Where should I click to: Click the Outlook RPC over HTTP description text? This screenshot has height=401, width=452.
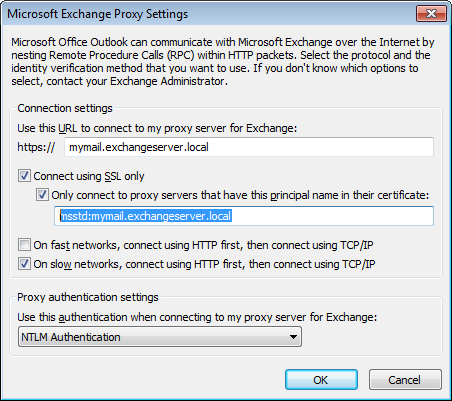pyautogui.click(x=223, y=62)
